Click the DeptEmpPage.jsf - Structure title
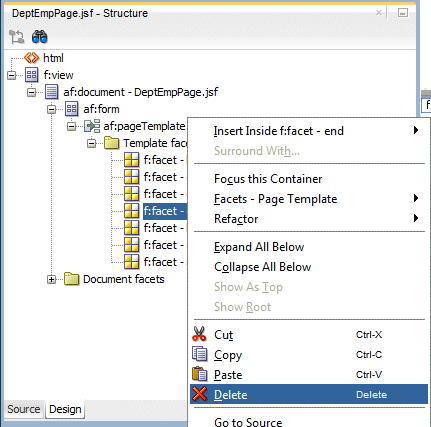 (x=80, y=13)
